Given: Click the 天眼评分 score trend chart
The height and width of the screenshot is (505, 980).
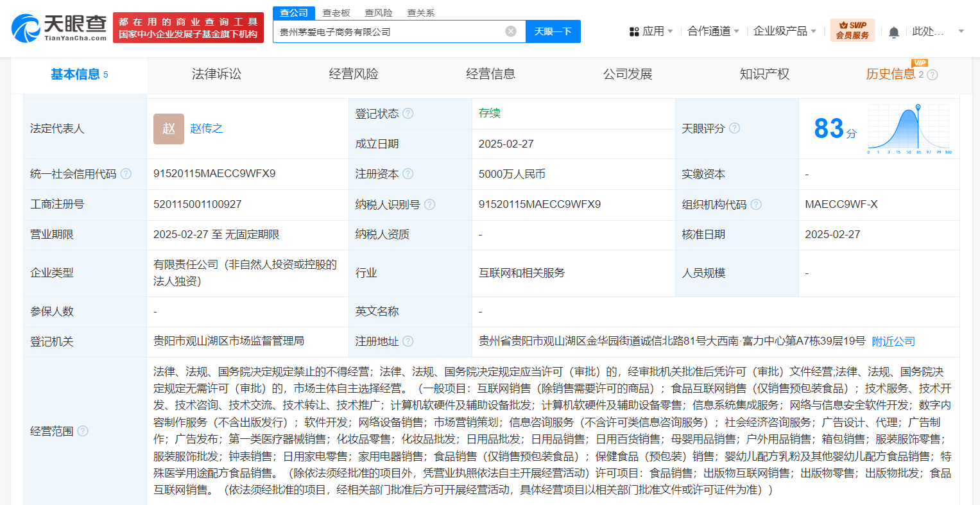Looking at the screenshot, I should click(x=909, y=128).
